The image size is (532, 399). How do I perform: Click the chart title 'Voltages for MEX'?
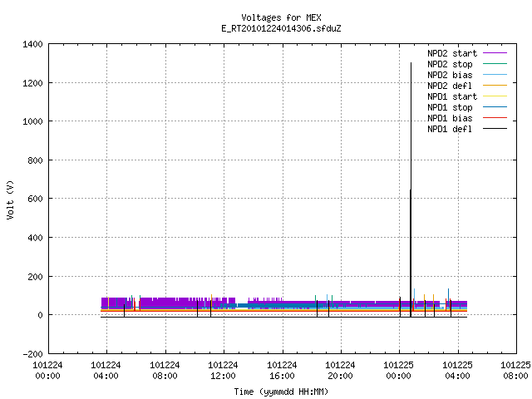click(x=281, y=17)
